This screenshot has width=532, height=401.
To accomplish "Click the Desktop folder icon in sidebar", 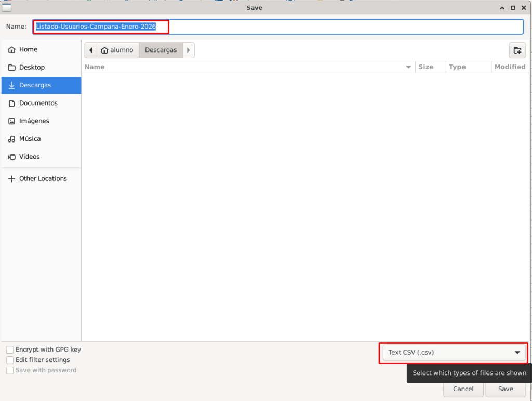I will pyautogui.click(x=11, y=68).
